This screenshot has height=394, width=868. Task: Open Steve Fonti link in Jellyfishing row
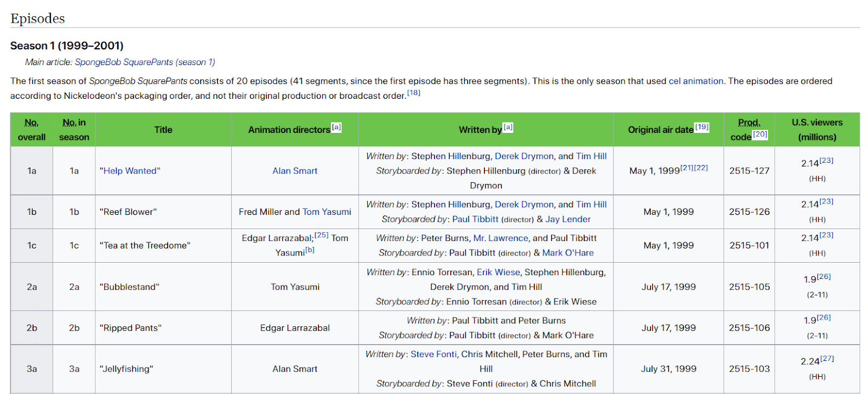click(433, 354)
